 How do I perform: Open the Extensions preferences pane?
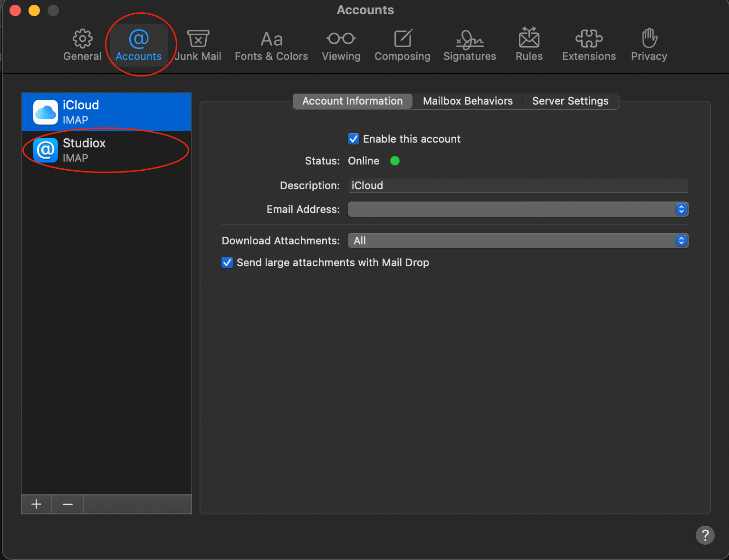(x=589, y=46)
